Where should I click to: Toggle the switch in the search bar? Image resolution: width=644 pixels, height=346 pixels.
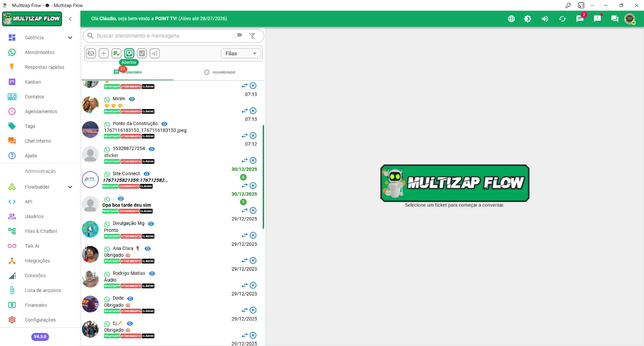237,35
